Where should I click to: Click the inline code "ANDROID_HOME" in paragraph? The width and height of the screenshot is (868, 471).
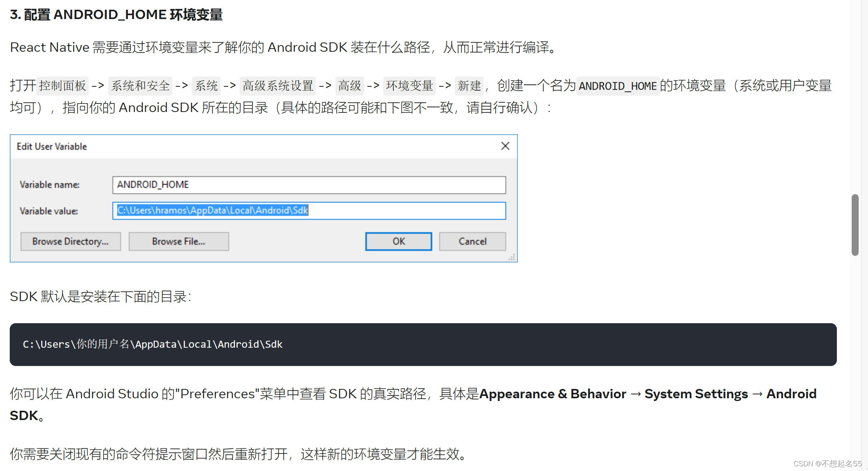(618, 86)
